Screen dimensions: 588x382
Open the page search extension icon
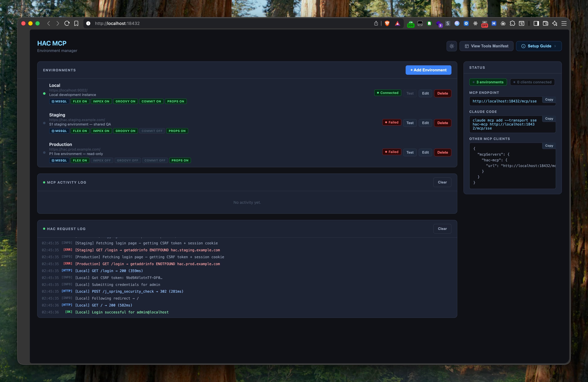(522, 24)
